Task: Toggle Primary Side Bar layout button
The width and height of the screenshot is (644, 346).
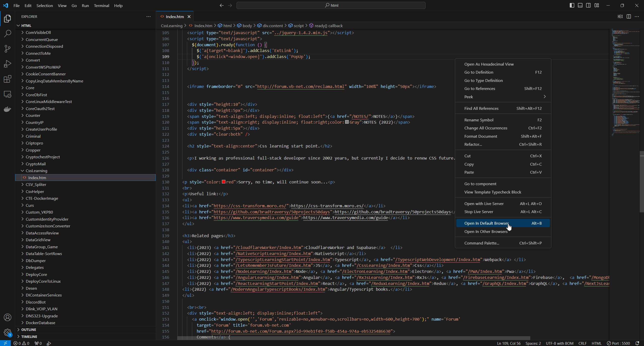Action: pyautogui.click(x=572, y=5)
